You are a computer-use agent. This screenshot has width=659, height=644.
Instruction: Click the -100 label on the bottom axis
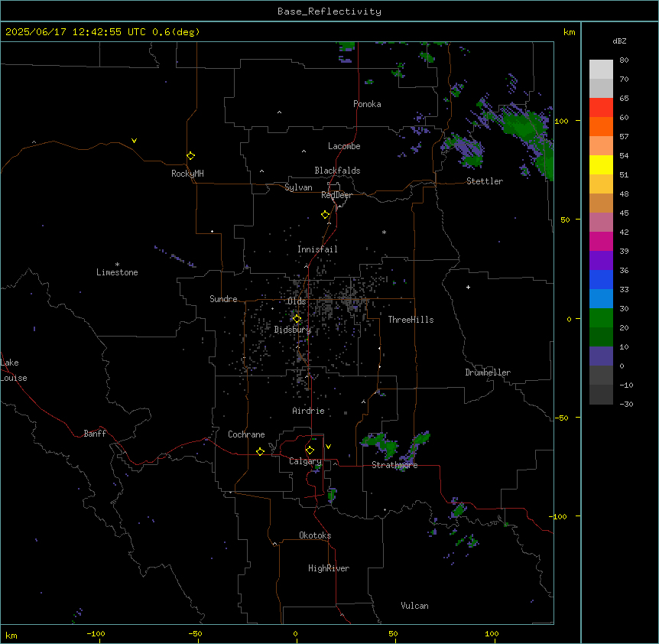[96, 633]
